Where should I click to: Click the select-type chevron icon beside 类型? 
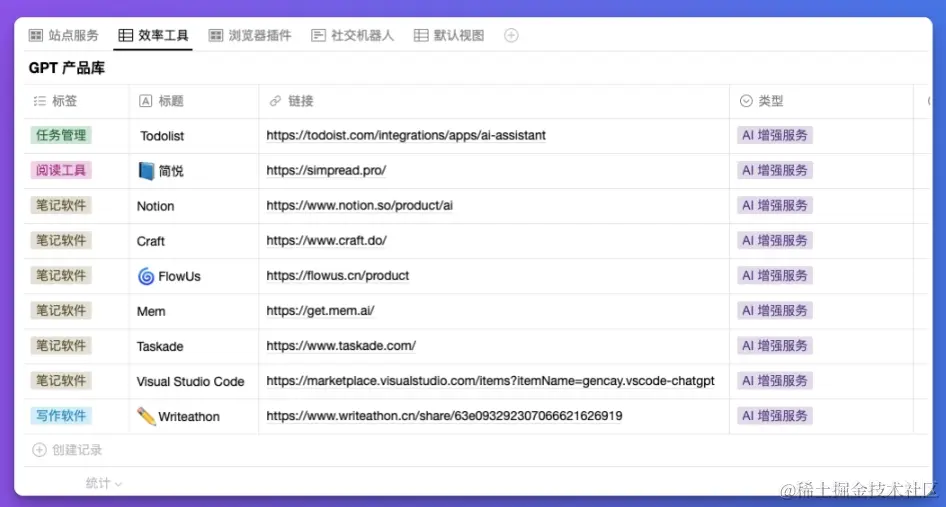click(x=746, y=101)
